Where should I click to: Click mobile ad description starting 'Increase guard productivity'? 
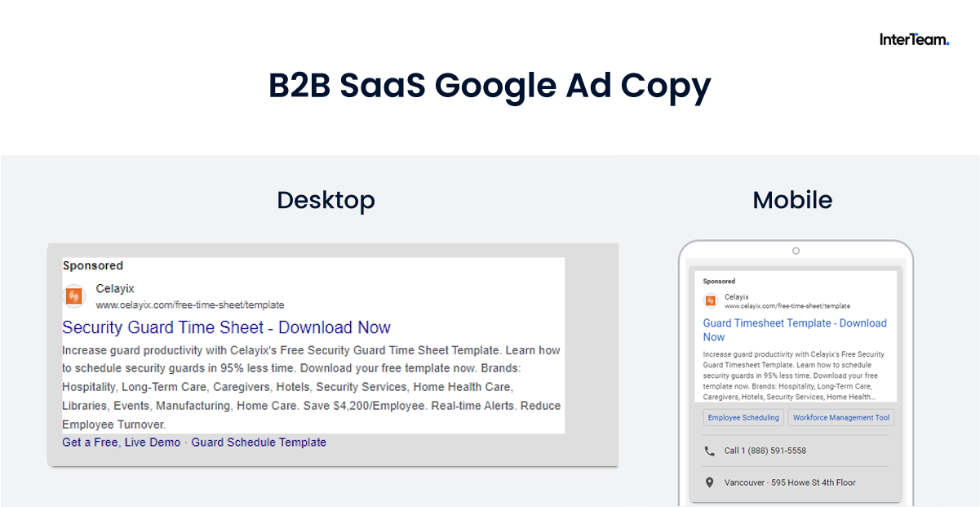[x=794, y=376]
